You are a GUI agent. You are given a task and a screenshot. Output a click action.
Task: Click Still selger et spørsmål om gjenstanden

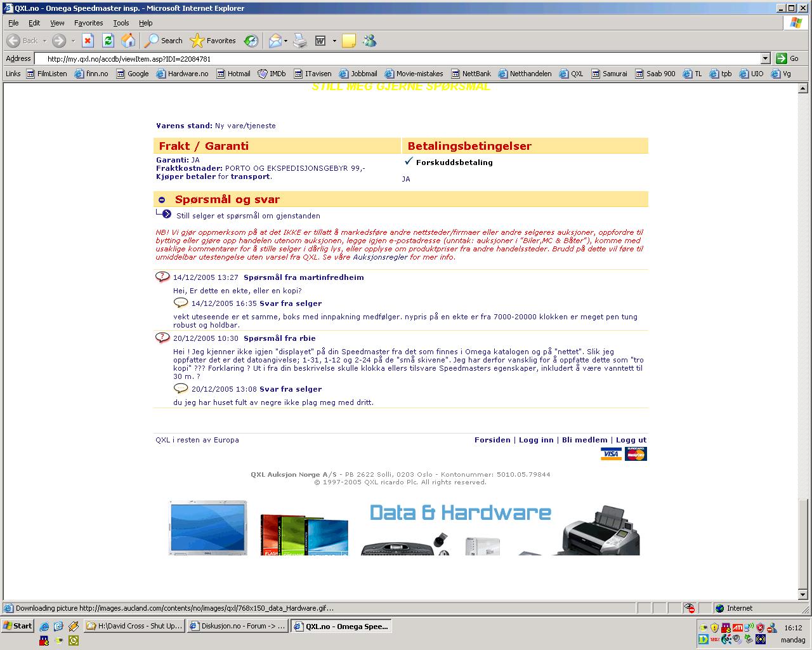[248, 216]
